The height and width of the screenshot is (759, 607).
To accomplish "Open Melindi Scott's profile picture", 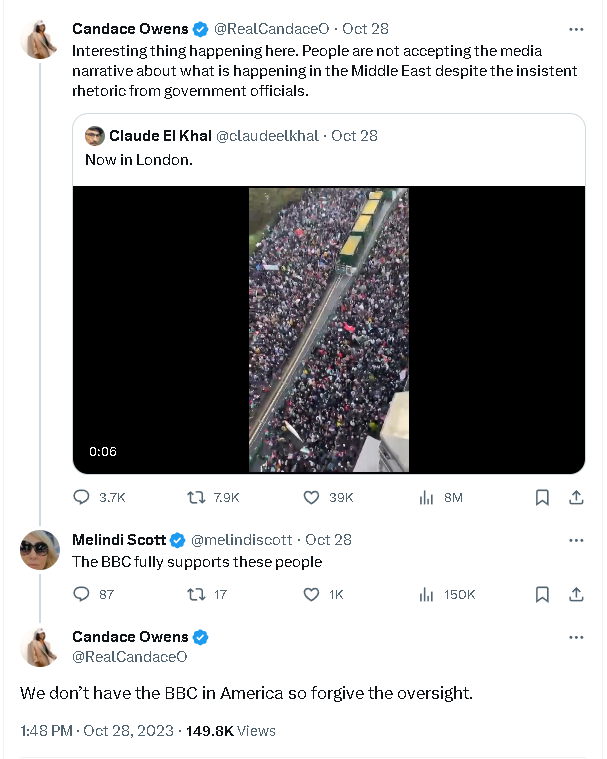I will [40, 550].
